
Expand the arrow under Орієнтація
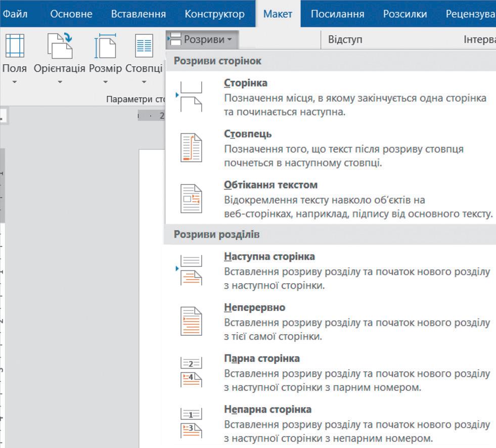coord(59,81)
